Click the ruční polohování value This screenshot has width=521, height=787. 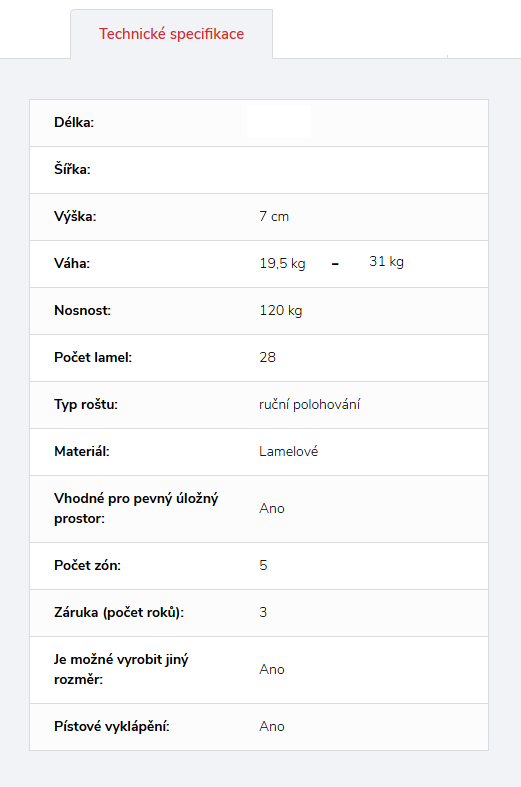click(x=310, y=405)
